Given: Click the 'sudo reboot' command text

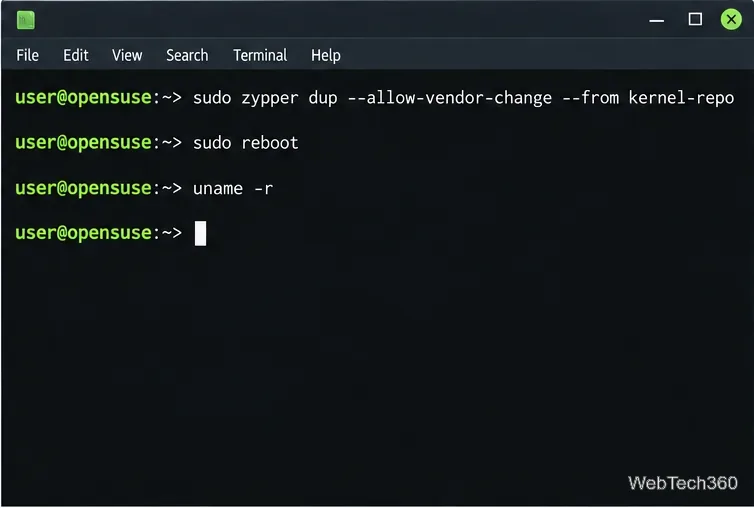Looking at the screenshot, I should coord(246,143).
